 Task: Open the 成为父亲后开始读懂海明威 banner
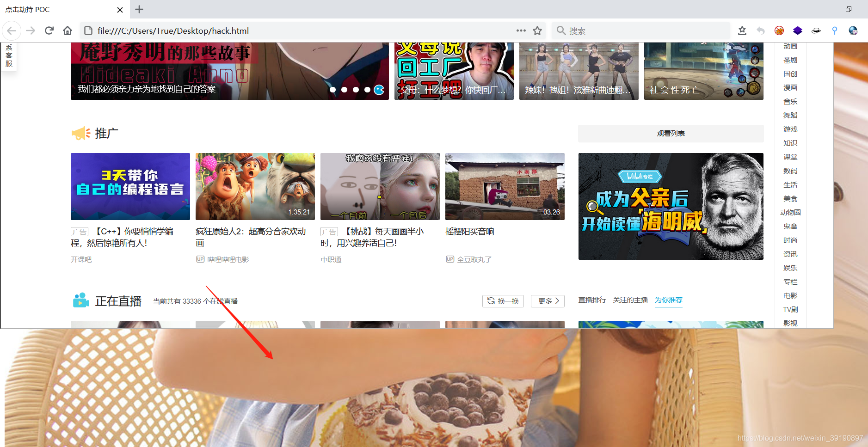pyautogui.click(x=671, y=206)
